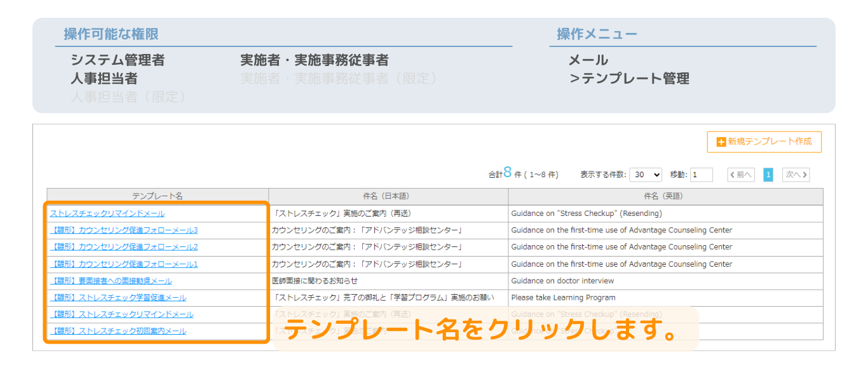The height and width of the screenshot is (369, 868).
Task: Click the 移動 page number input field
Action: 702,175
